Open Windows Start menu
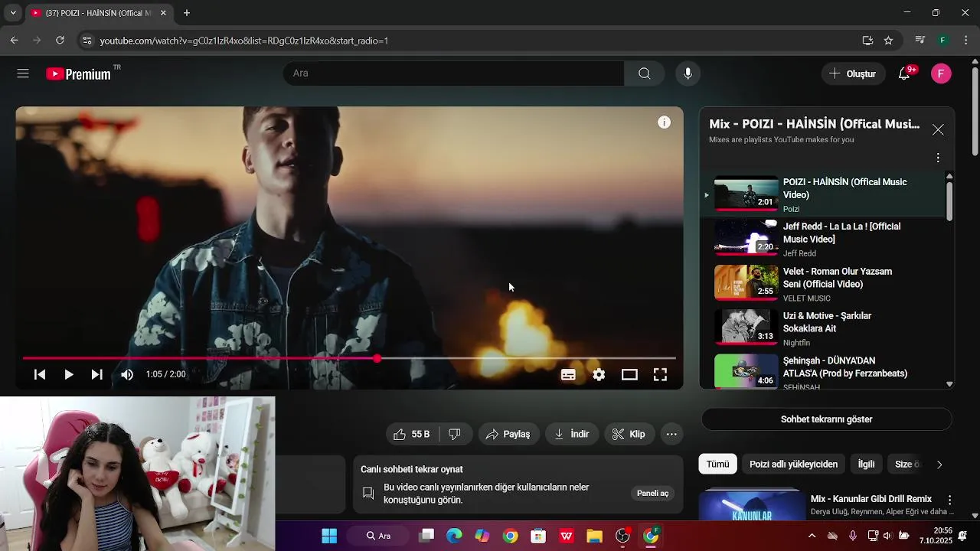This screenshot has height=551, width=980. tap(329, 536)
